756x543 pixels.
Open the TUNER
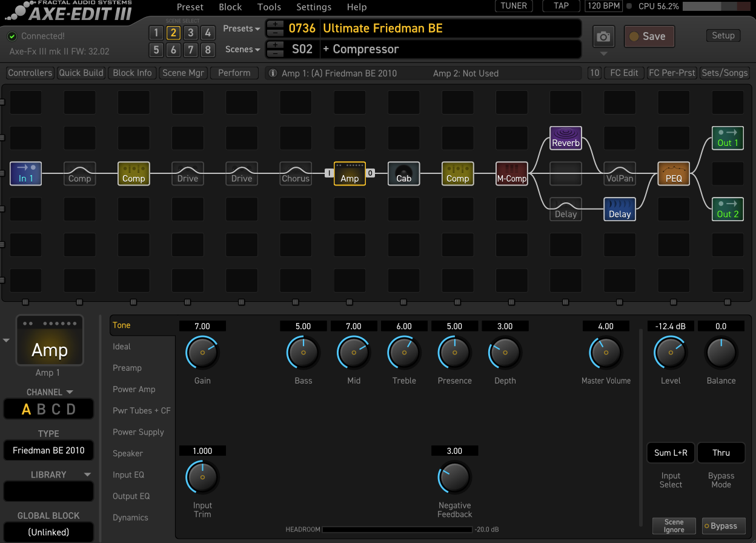click(x=514, y=6)
